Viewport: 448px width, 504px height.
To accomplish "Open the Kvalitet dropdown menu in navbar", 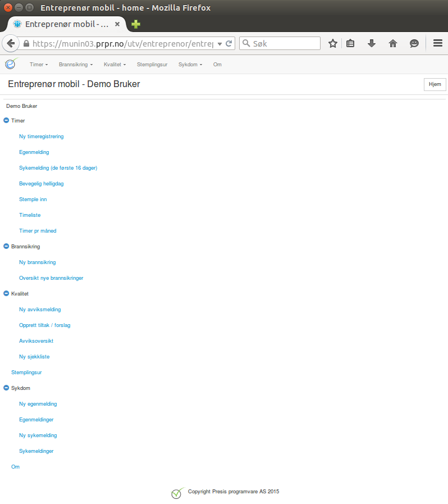I will (115, 64).
